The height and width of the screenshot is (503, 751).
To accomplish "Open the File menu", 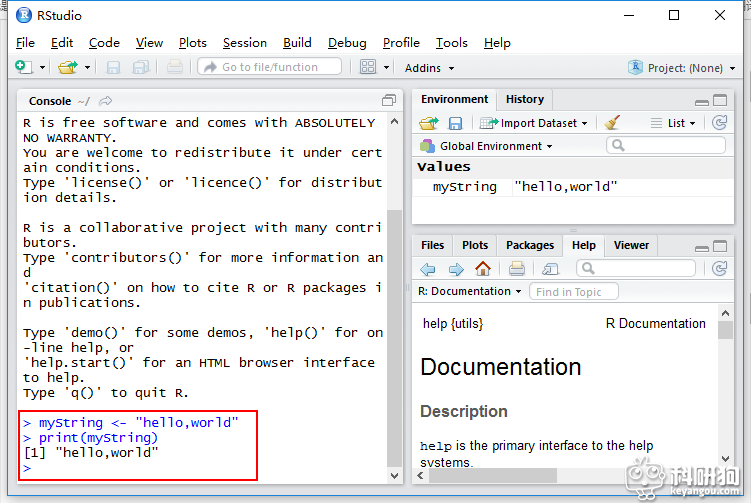I will coord(25,43).
